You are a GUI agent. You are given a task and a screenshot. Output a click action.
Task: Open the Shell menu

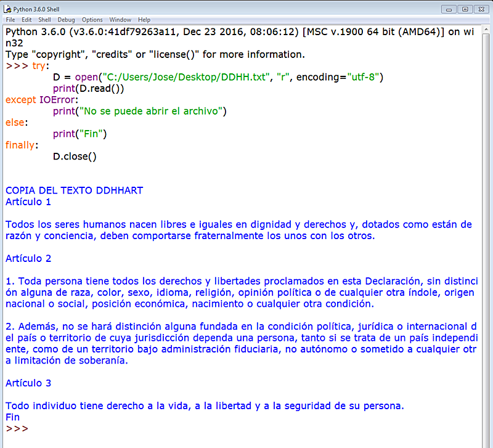(x=44, y=20)
